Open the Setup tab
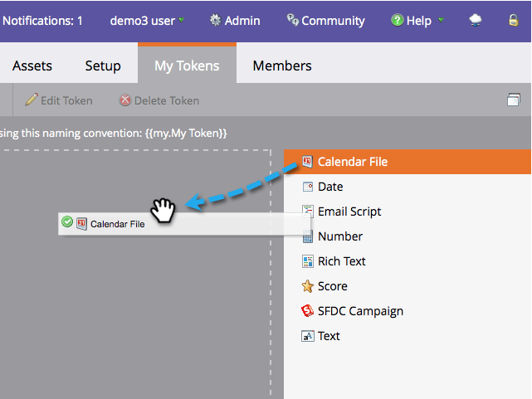 103,66
